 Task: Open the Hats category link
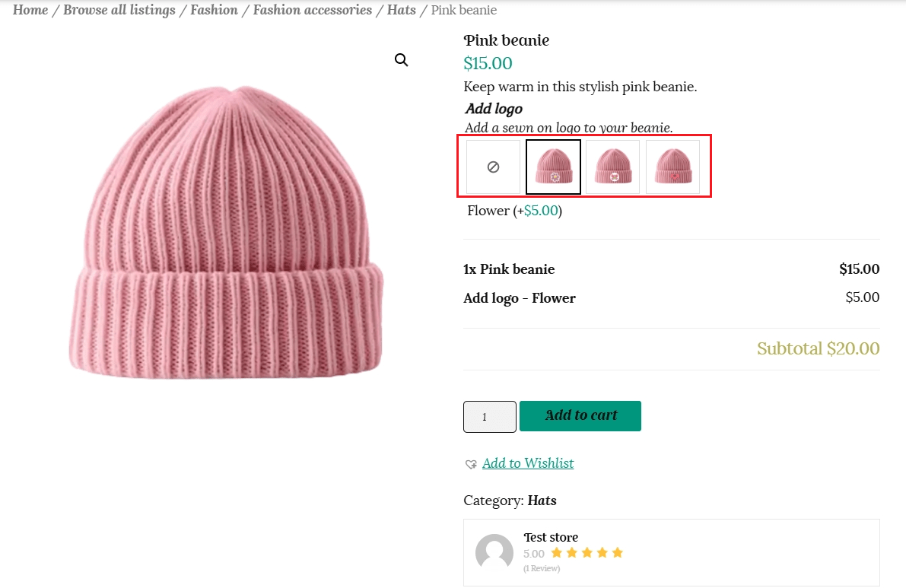tap(542, 501)
